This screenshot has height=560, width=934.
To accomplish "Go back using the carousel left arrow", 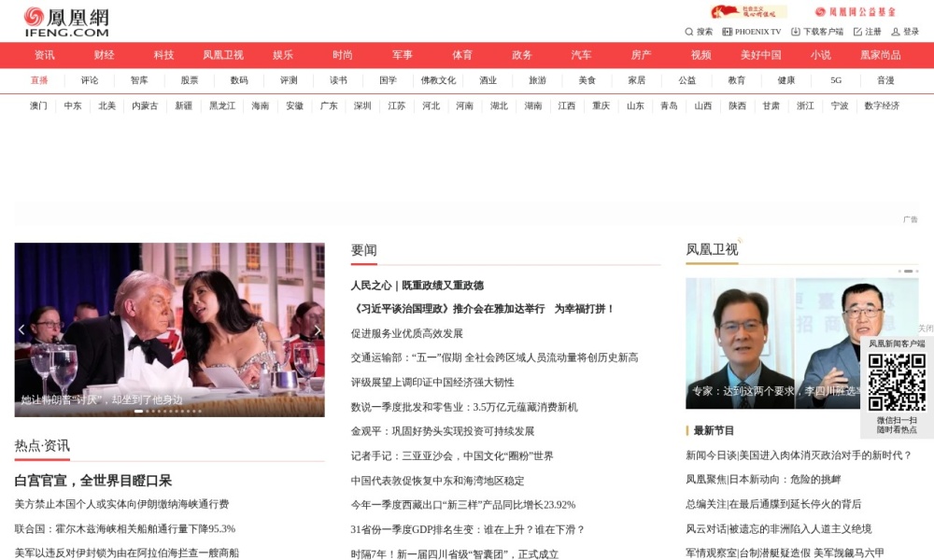I will click(x=22, y=329).
